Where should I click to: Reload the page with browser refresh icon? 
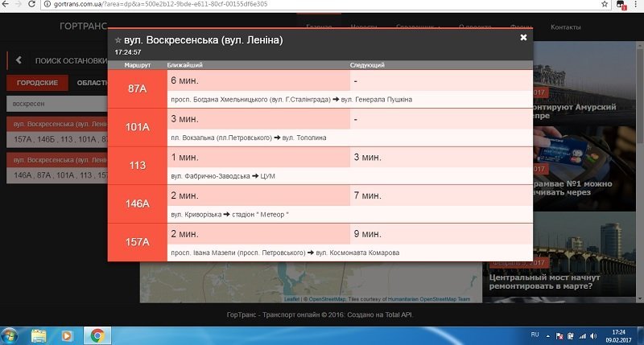coord(31,4)
